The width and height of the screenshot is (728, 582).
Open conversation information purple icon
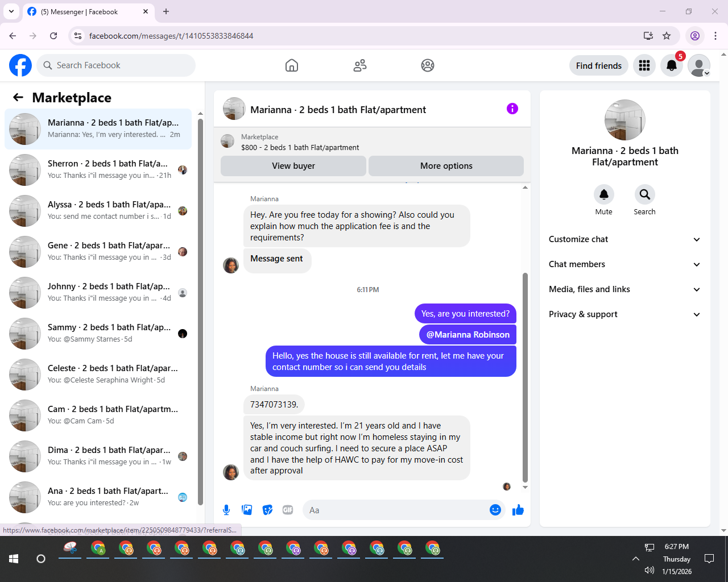[x=512, y=109]
